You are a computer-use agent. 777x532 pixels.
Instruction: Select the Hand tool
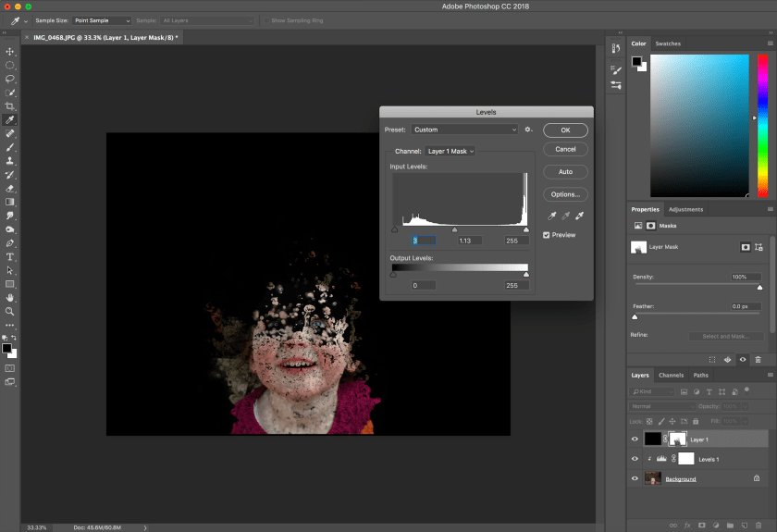coord(9,298)
